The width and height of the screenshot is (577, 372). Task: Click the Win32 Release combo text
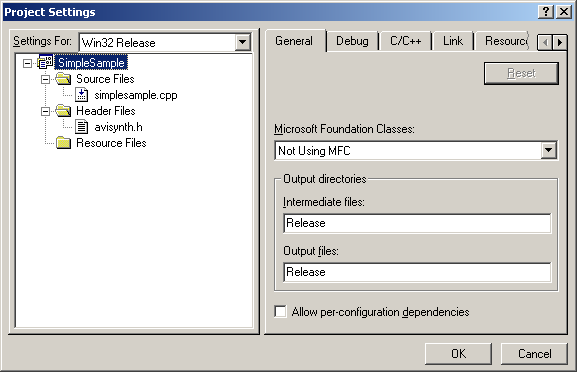tap(118, 43)
